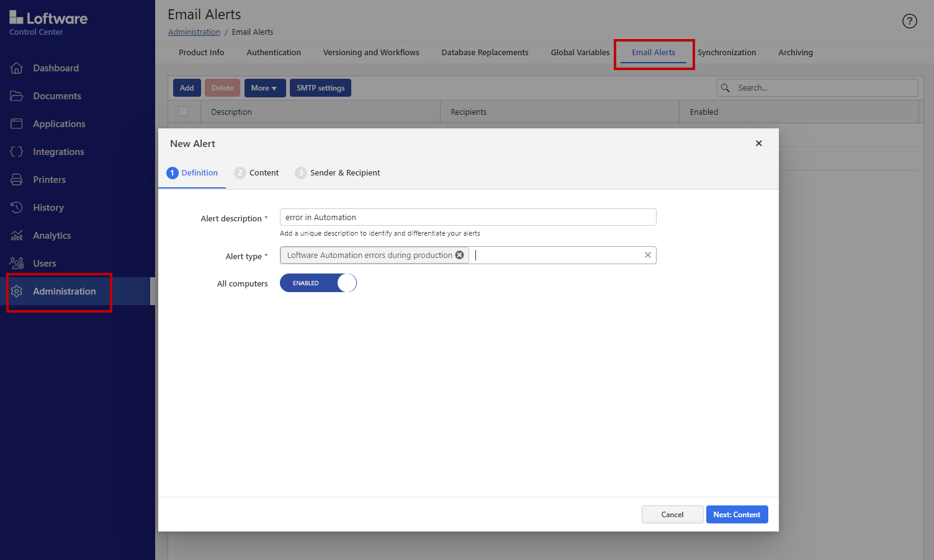Image resolution: width=934 pixels, height=560 pixels.
Task: Go to Sender & Recipient step
Action: [x=338, y=173]
